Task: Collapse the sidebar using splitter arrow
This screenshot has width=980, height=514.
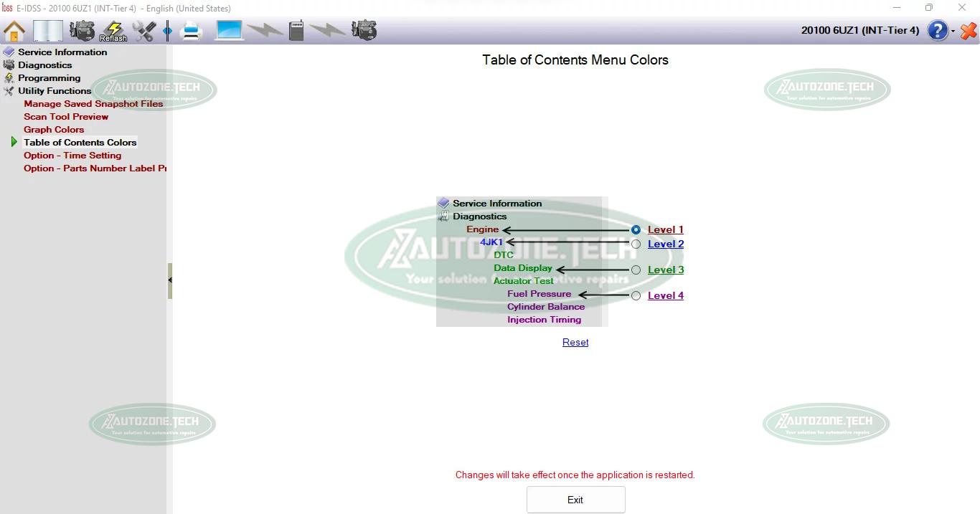Action: pyautogui.click(x=170, y=280)
